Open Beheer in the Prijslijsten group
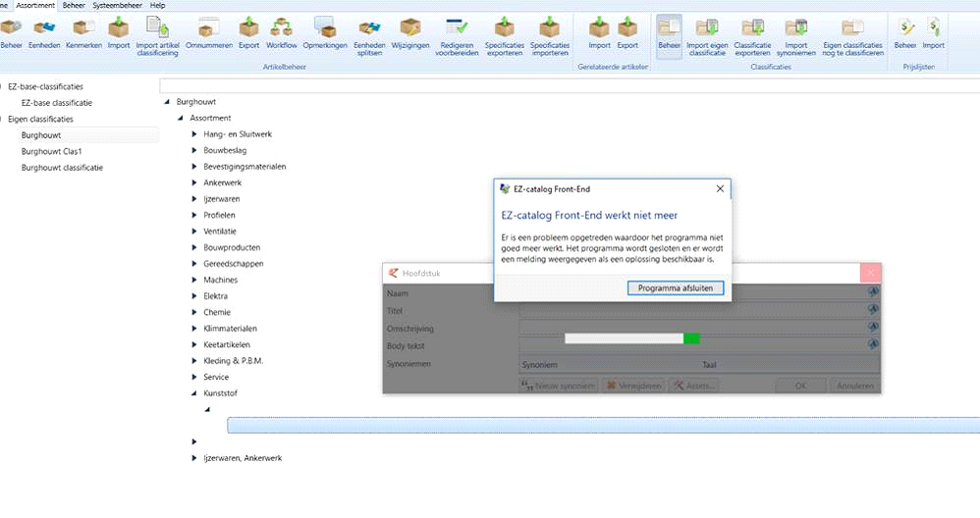The image size is (980, 518). [905, 34]
